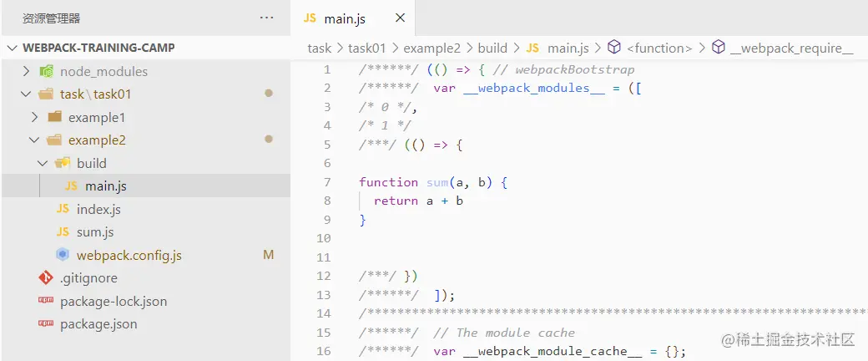Open sum.js in the explorer
This screenshot has width=868, height=361.
pyautogui.click(x=95, y=231)
